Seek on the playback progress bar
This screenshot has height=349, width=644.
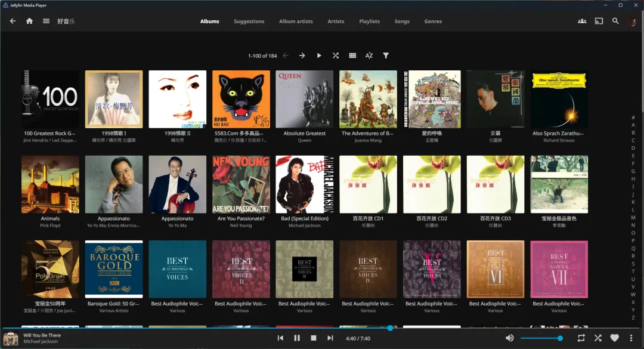322,328
